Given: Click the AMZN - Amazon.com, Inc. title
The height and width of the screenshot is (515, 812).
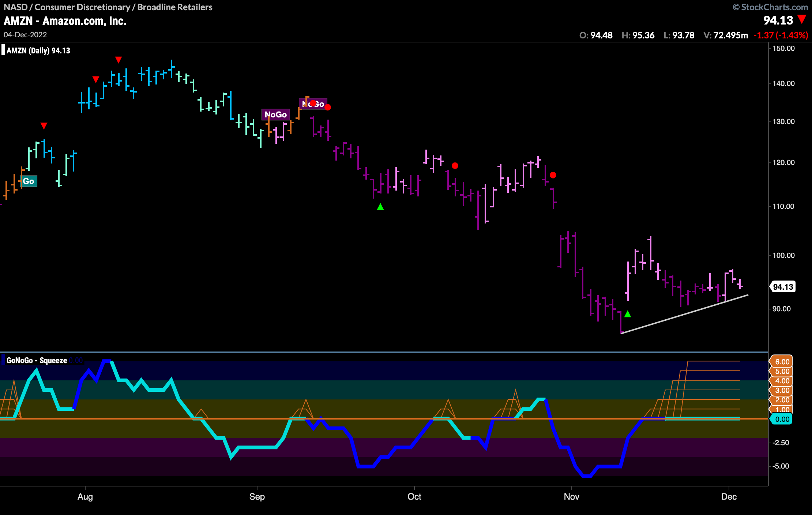Looking at the screenshot, I should click(65, 21).
